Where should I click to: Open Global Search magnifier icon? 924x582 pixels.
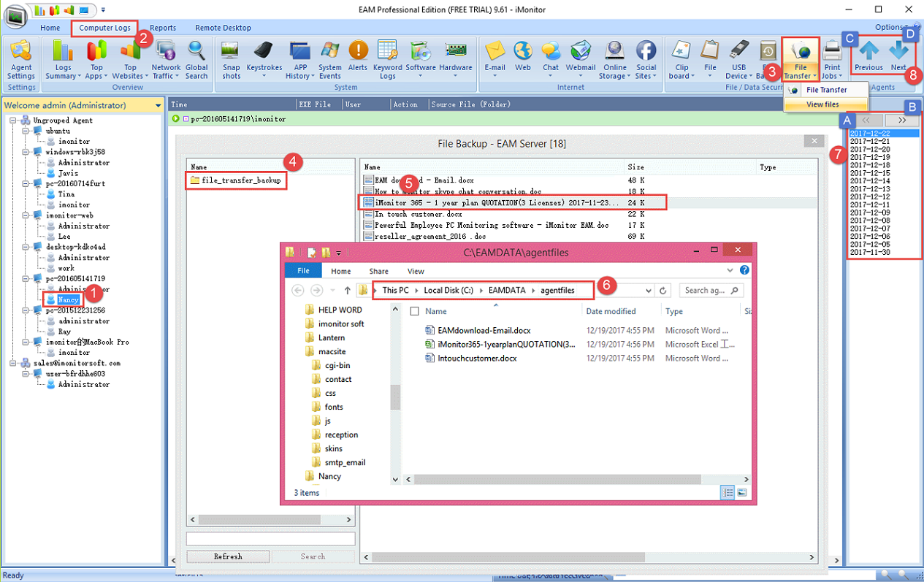[x=196, y=60]
